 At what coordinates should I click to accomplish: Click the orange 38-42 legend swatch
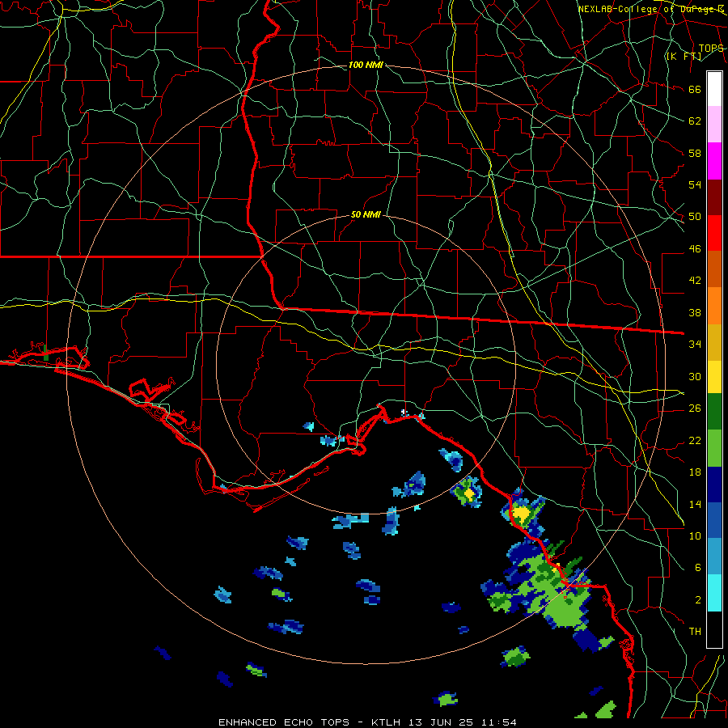tap(714, 306)
